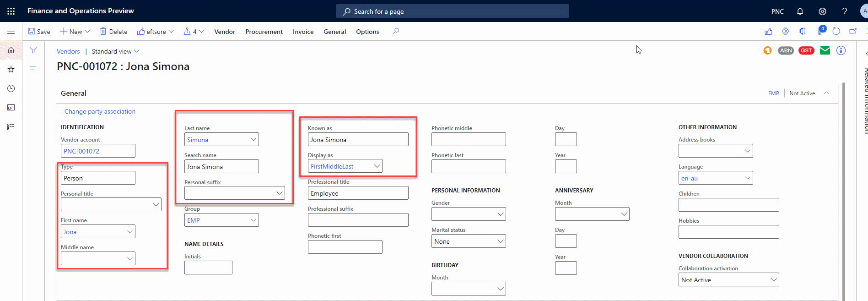Image resolution: width=868 pixels, height=301 pixels.
Task: Click the EMP summary link in header
Action: [x=773, y=93]
